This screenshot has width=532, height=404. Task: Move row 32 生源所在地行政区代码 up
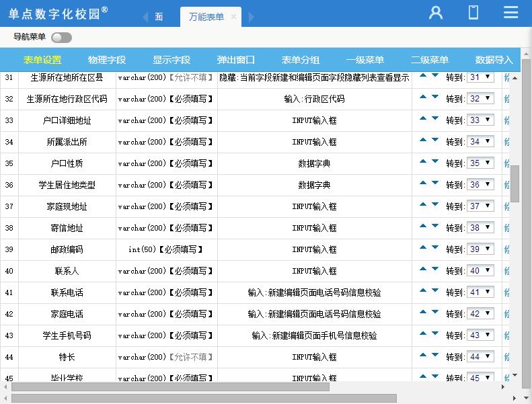click(423, 97)
